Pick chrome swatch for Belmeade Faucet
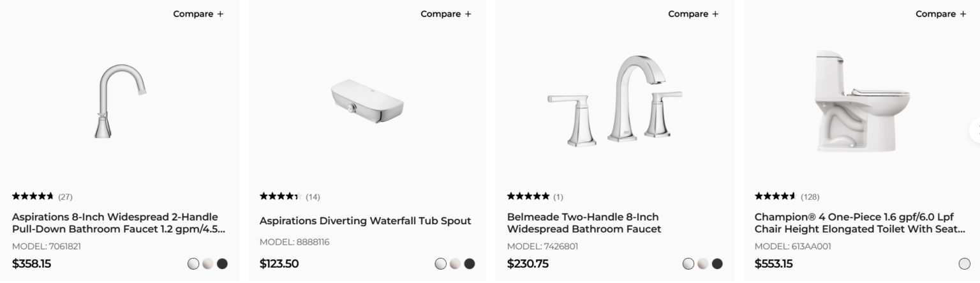Image resolution: width=980 pixels, height=283 pixels. (x=688, y=264)
